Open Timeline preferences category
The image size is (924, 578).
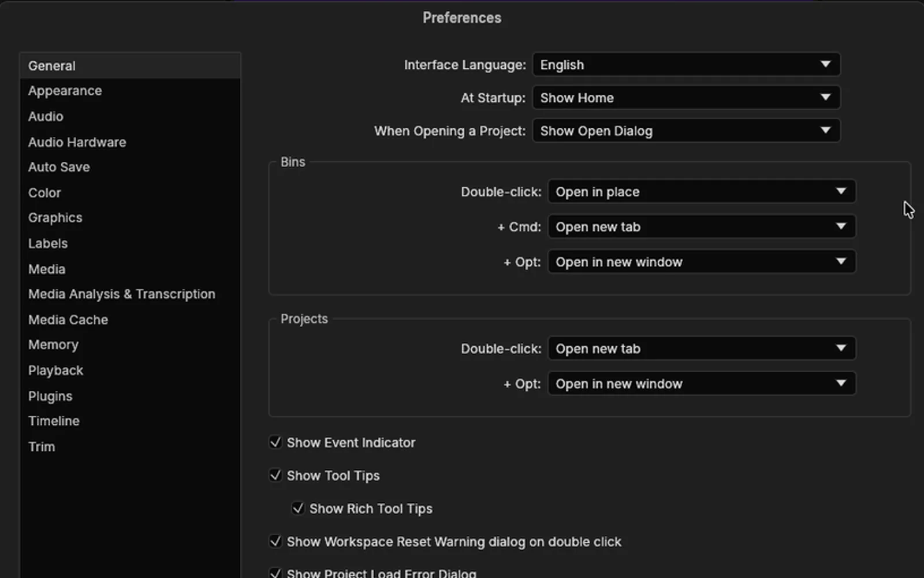click(130, 421)
